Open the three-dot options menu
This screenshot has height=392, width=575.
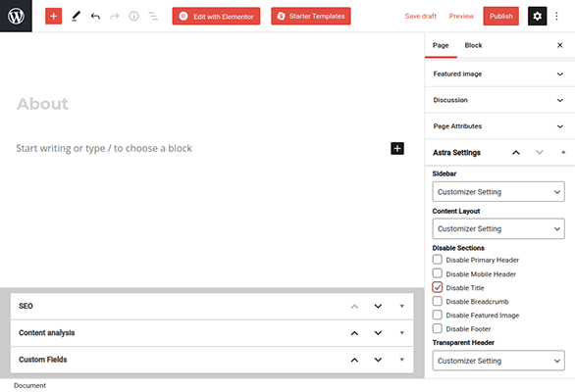[x=556, y=16]
